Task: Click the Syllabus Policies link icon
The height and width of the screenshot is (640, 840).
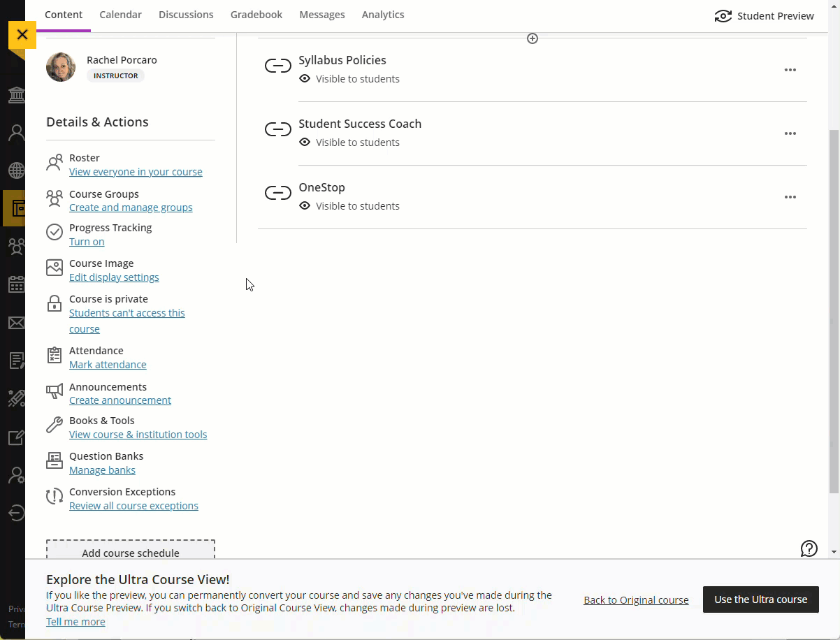Action: pos(278,66)
